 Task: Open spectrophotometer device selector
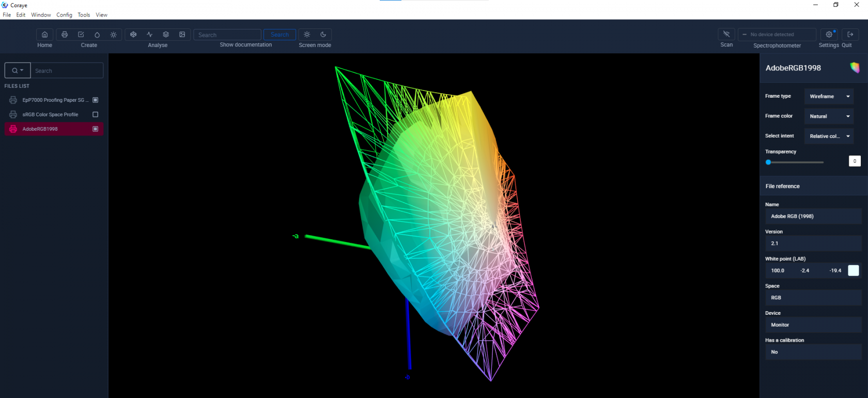click(777, 34)
